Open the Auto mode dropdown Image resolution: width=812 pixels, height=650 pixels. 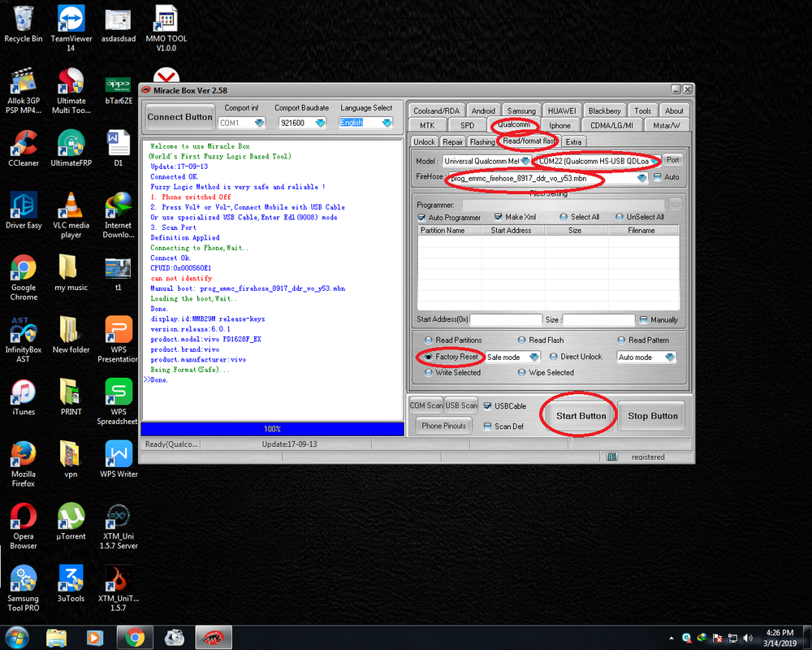point(670,357)
